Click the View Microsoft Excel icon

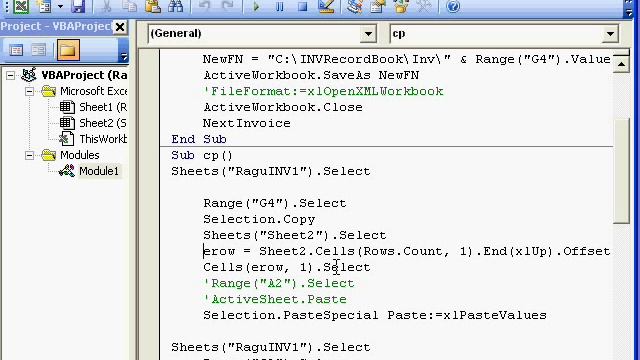[21, 7]
